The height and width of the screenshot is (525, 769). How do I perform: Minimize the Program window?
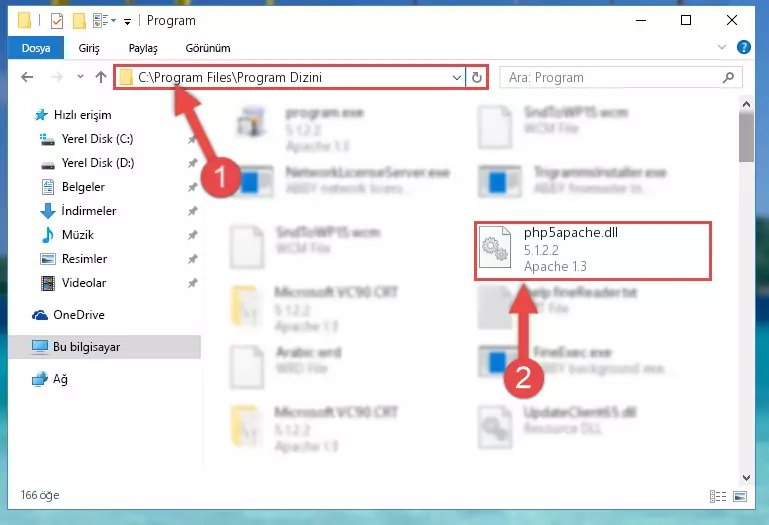[x=641, y=20]
